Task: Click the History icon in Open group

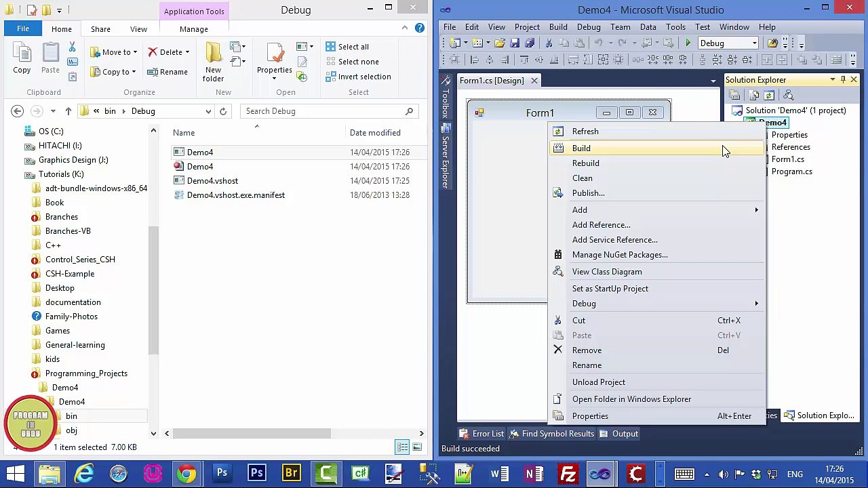Action: pos(302,77)
